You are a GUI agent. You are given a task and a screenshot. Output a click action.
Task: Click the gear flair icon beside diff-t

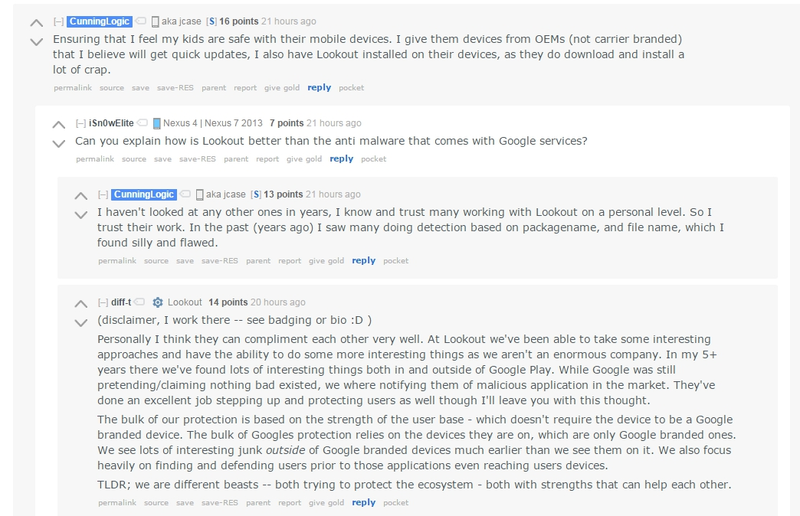(158, 302)
